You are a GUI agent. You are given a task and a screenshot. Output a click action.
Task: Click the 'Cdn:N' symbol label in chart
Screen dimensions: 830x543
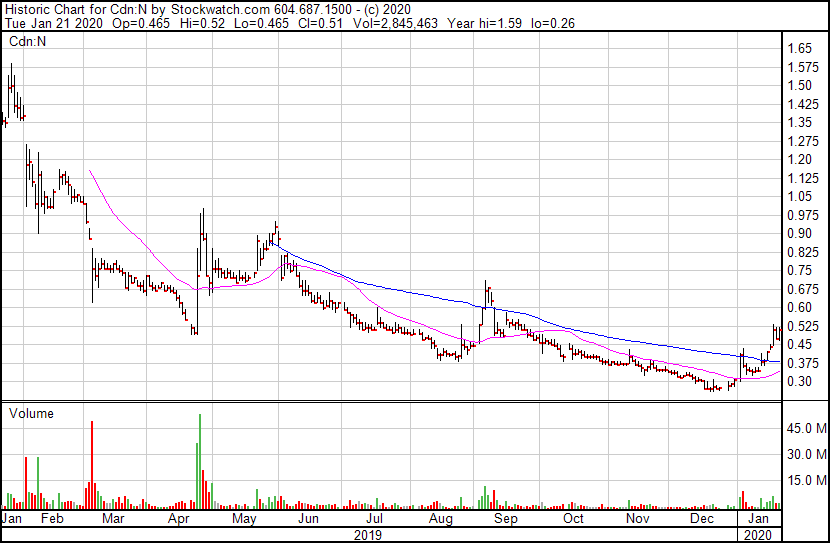point(27,41)
